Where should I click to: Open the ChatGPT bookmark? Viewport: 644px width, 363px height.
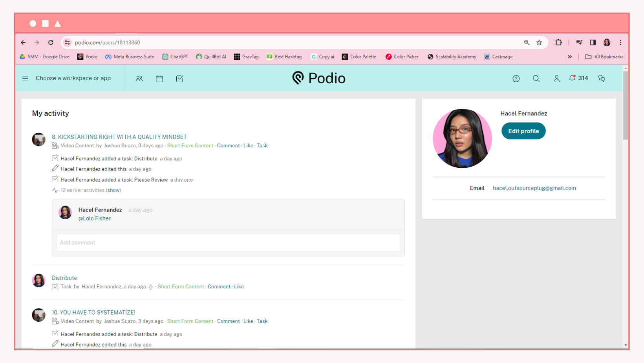175,57
